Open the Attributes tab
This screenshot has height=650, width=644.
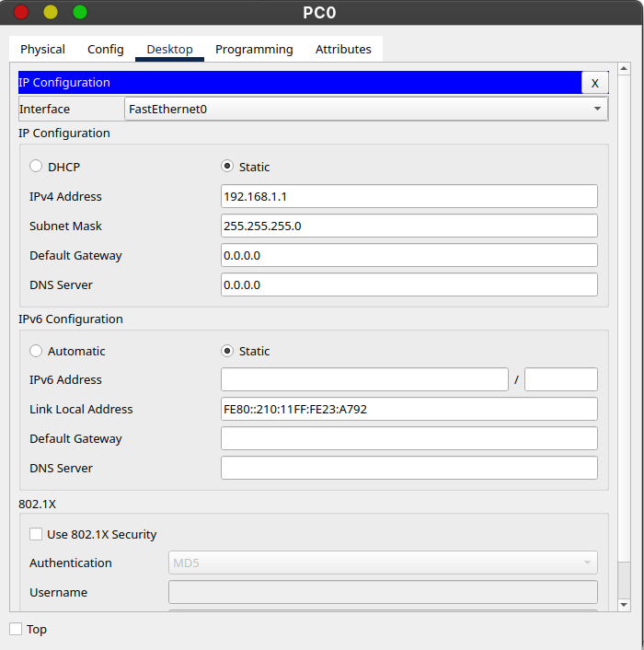pos(343,50)
